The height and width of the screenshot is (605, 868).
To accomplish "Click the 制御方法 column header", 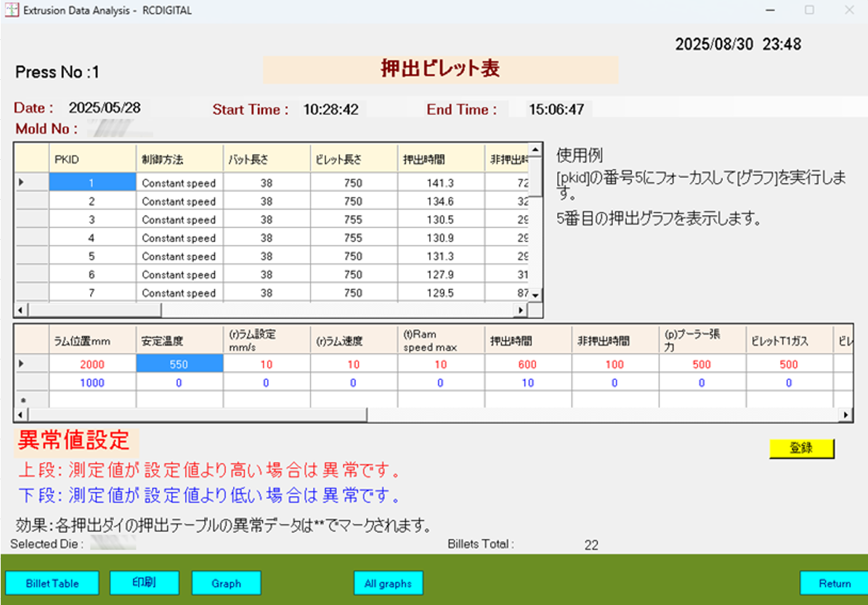I will tap(179, 159).
